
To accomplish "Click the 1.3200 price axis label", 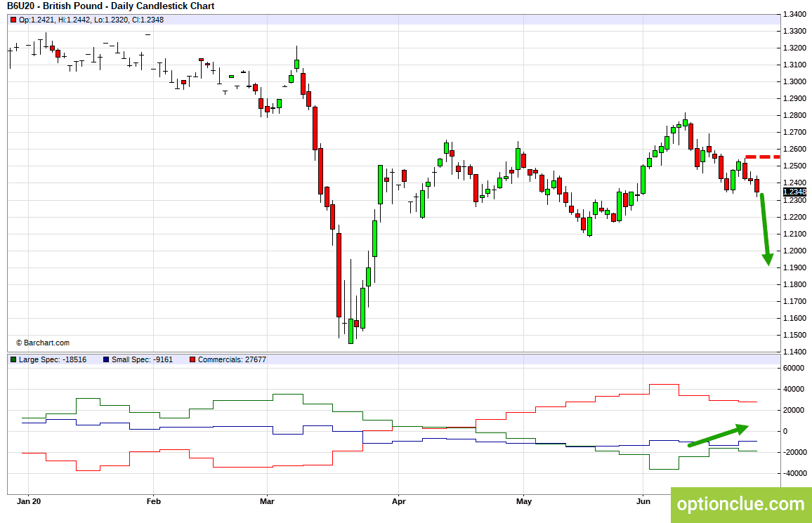I will coord(794,48).
